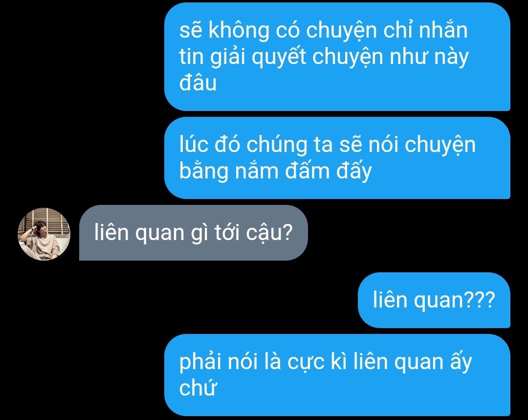Open the sender's round profile avatar
The image size is (528, 420).
pos(44,234)
